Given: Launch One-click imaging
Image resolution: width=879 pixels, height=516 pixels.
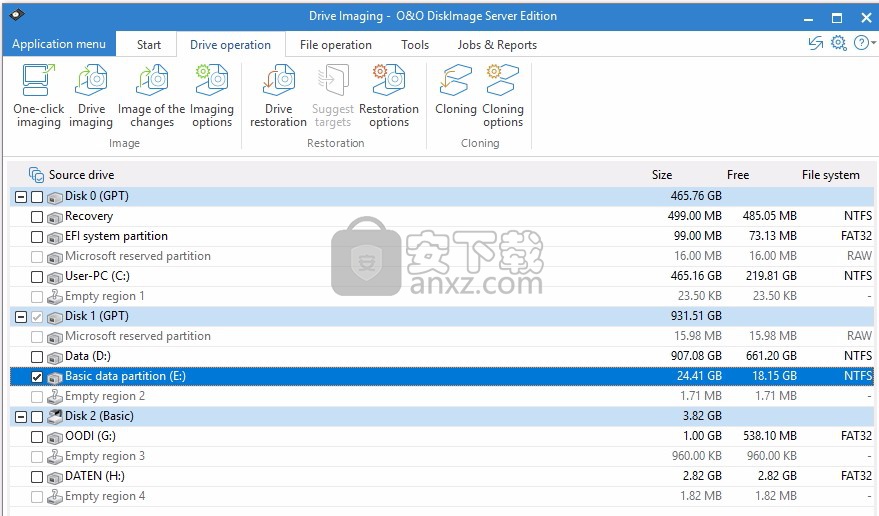Looking at the screenshot, I should [x=39, y=95].
